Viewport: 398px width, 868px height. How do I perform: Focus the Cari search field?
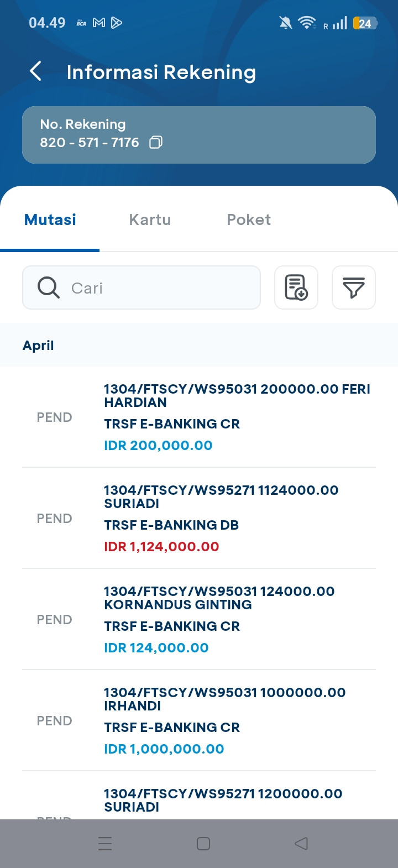tap(160, 287)
